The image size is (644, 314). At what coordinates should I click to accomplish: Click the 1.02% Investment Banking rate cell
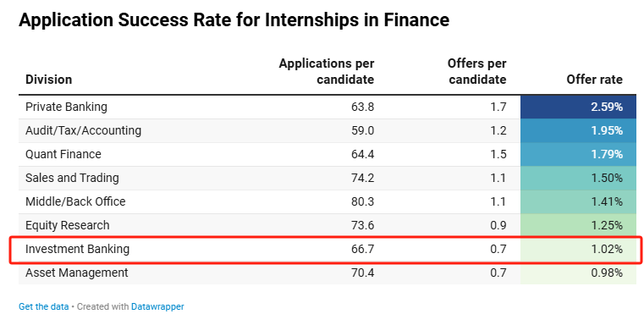pyautogui.click(x=578, y=249)
